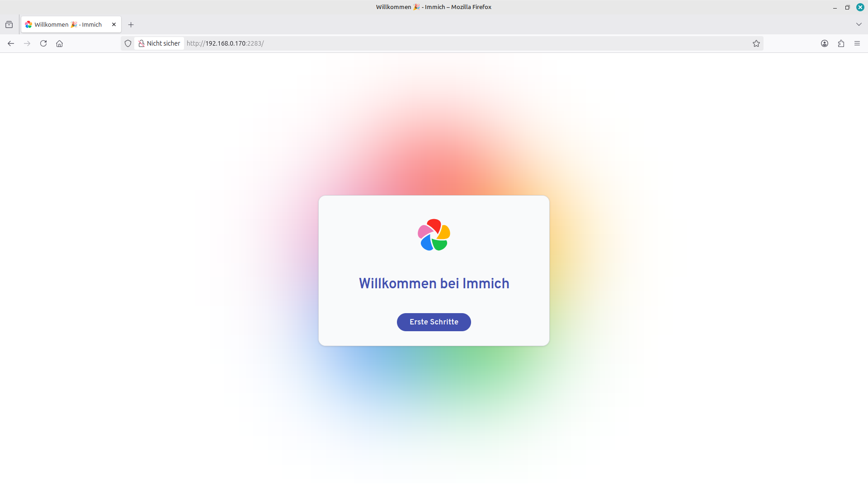Close the Willkommen Immich tab
This screenshot has width=868, height=488.
[x=114, y=24]
